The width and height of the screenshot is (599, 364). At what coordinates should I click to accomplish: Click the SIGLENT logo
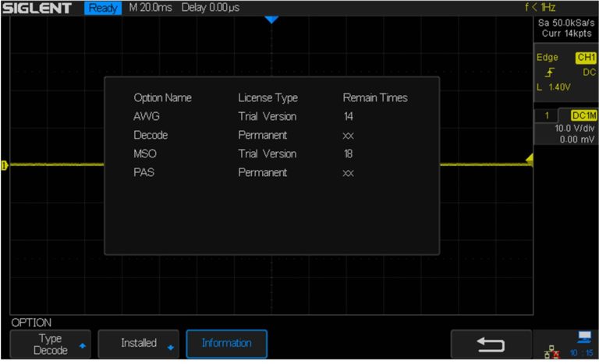point(39,8)
